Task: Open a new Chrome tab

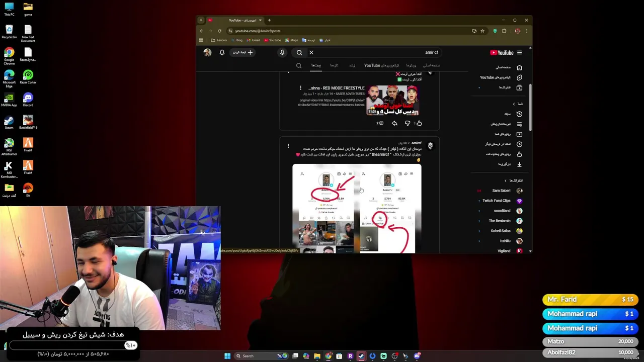Action: [269, 20]
